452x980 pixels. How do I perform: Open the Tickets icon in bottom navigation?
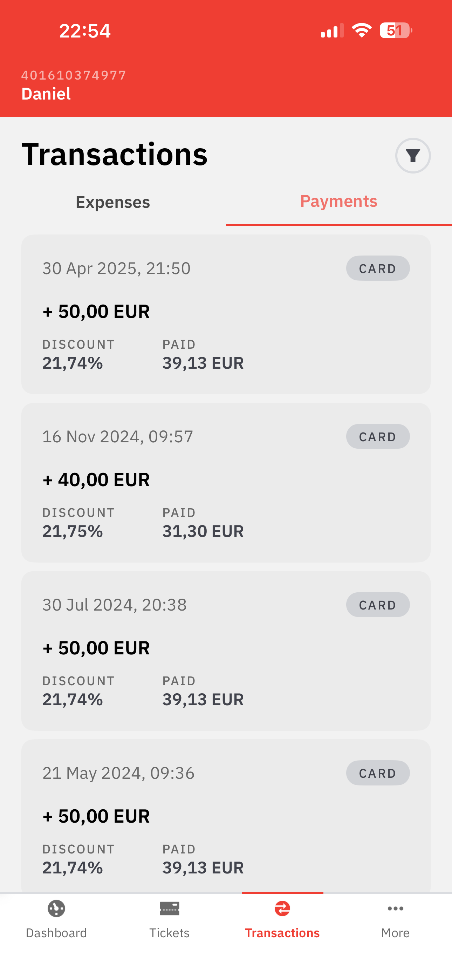click(x=169, y=908)
